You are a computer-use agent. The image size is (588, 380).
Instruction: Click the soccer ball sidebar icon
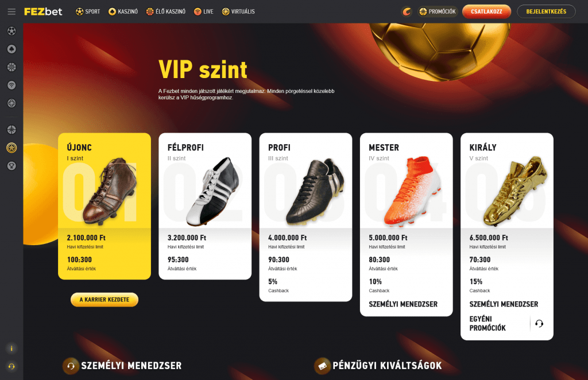11,31
